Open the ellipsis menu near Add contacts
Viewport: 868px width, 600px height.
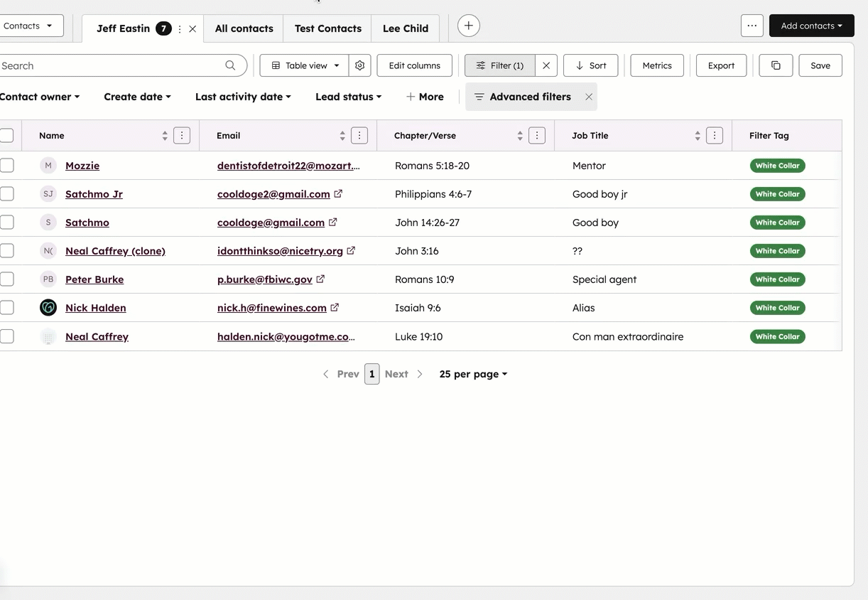752,25
